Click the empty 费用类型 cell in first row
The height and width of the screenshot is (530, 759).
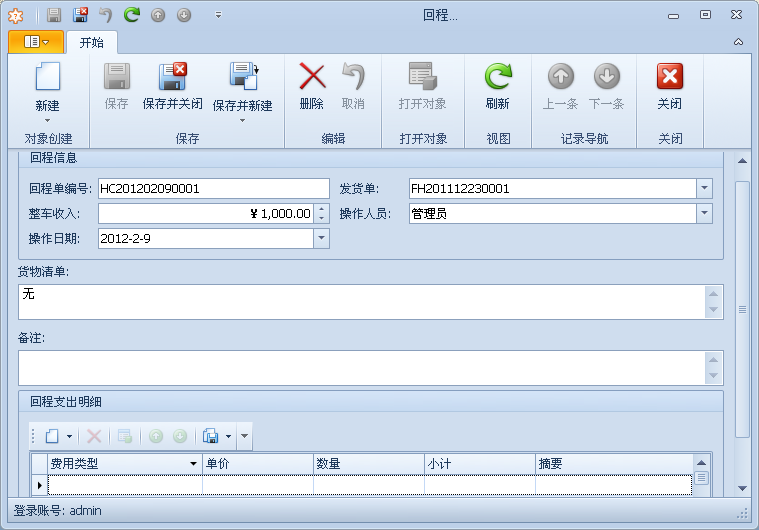click(x=125, y=485)
